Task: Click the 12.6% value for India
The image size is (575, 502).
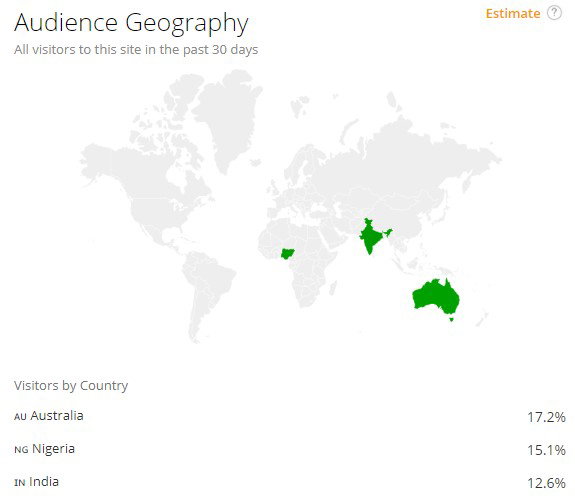Action: (546, 483)
